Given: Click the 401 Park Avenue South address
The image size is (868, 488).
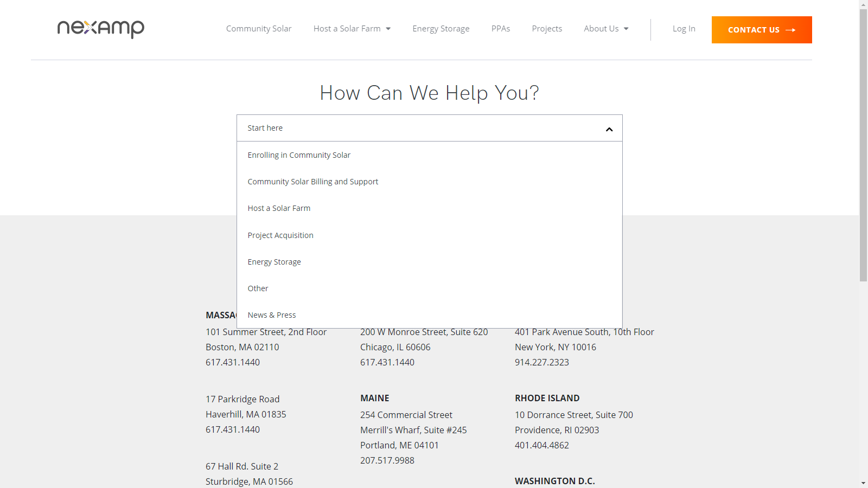Looking at the screenshot, I should [x=584, y=332].
